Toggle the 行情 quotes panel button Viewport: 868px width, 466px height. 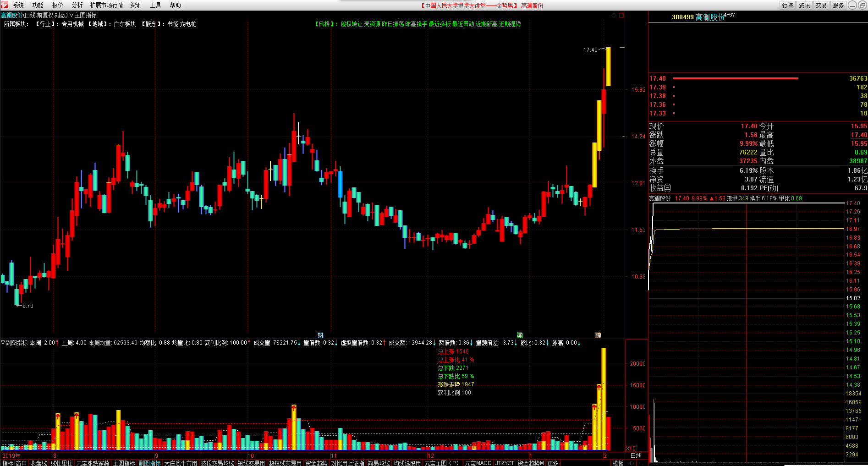coord(787,5)
